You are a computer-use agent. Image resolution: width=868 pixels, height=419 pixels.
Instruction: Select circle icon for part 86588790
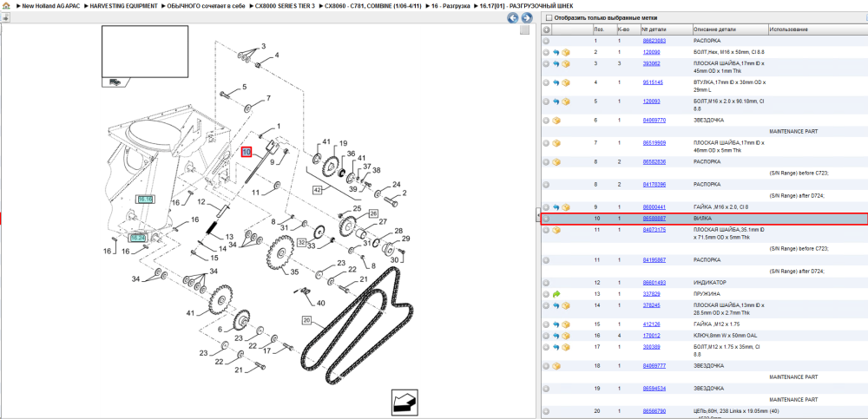pyautogui.click(x=546, y=411)
